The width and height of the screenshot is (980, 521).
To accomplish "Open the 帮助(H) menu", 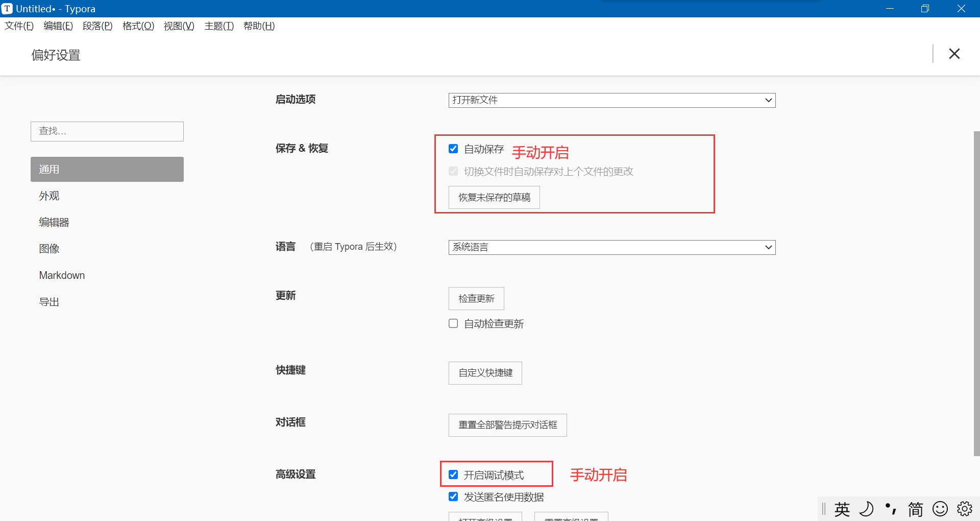I will point(259,26).
